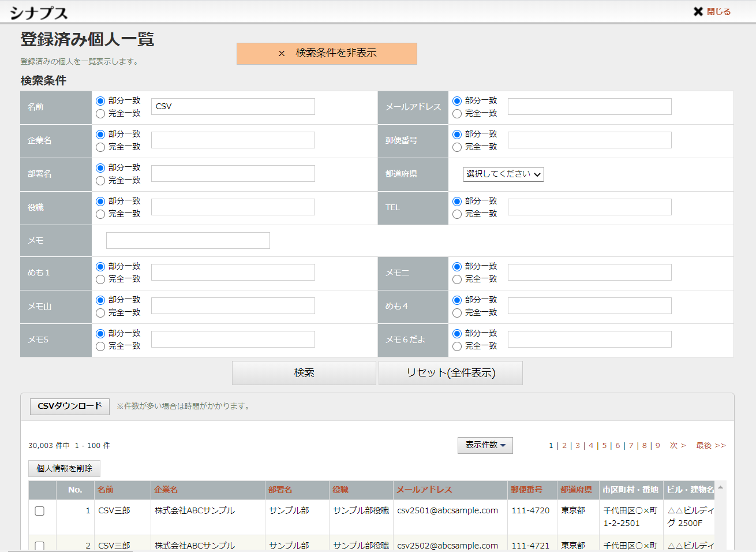Open the 都道府県 prefecture dropdown
The image size is (756, 552).
[503, 174]
